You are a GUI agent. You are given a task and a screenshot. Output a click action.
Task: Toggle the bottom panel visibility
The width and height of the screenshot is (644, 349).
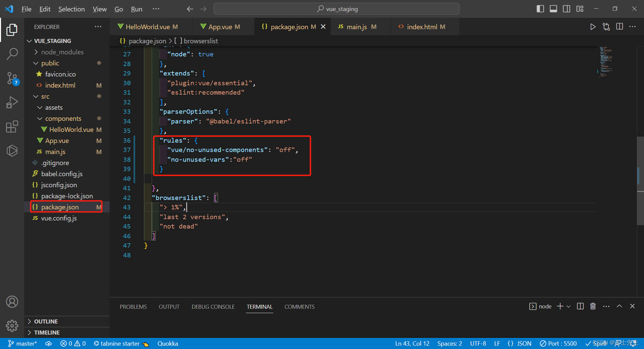coord(553,9)
